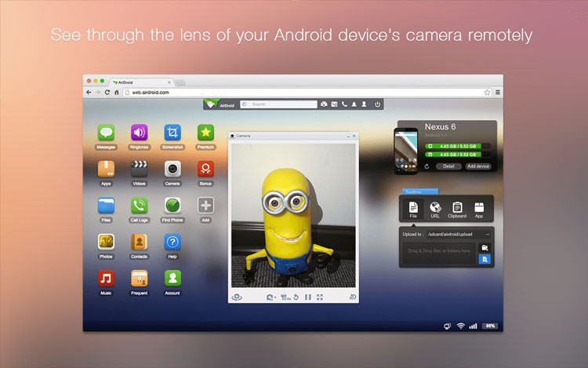Image resolution: width=588 pixels, height=368 pixels.
Task: Pause the camera live stream
Action: click(308, 297)
